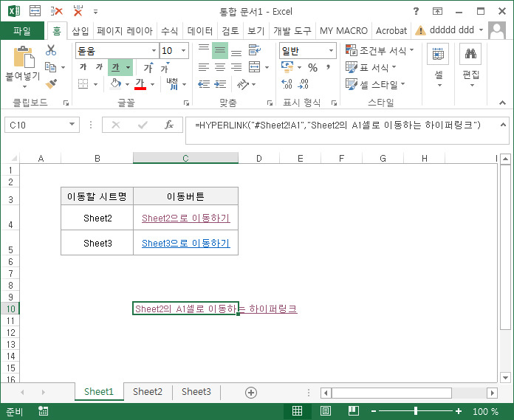The height and width of the screenshot is (420, 514).
Task: Toggle top vertical alignment
Action: tap(204, 49)
